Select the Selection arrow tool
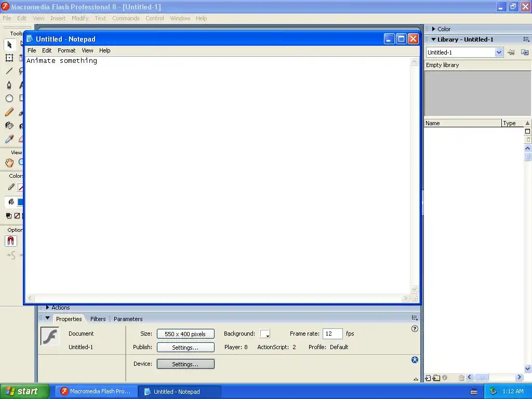Screen dimensions: 532x399 [9, 45]
